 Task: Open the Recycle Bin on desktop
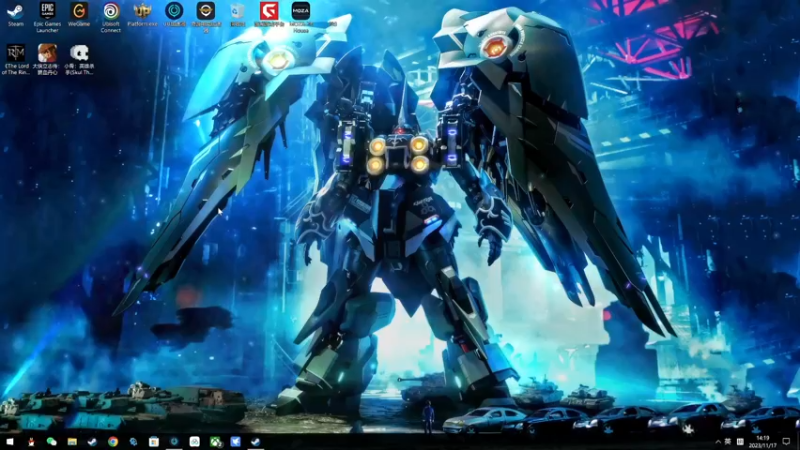point(237,14)
